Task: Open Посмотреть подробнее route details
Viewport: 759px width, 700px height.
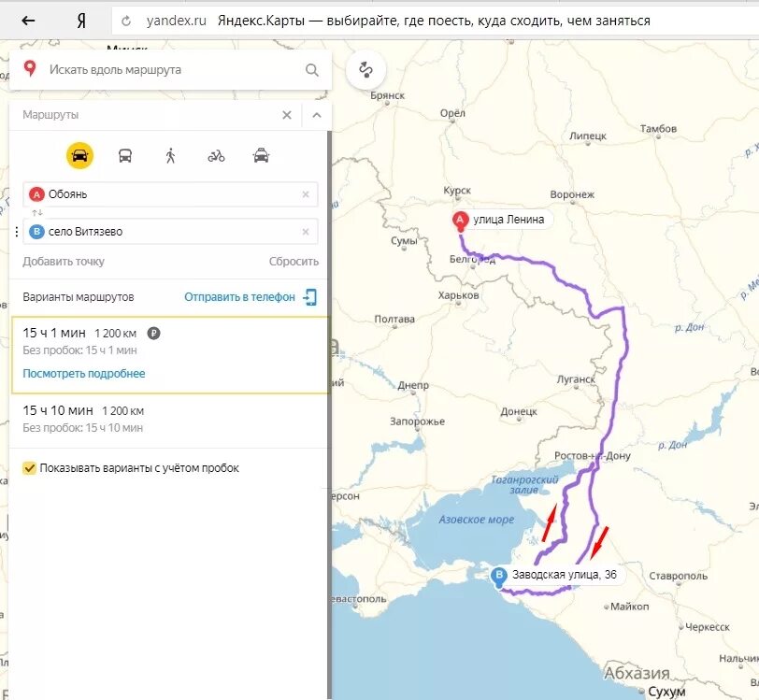Action: (84, 374)
